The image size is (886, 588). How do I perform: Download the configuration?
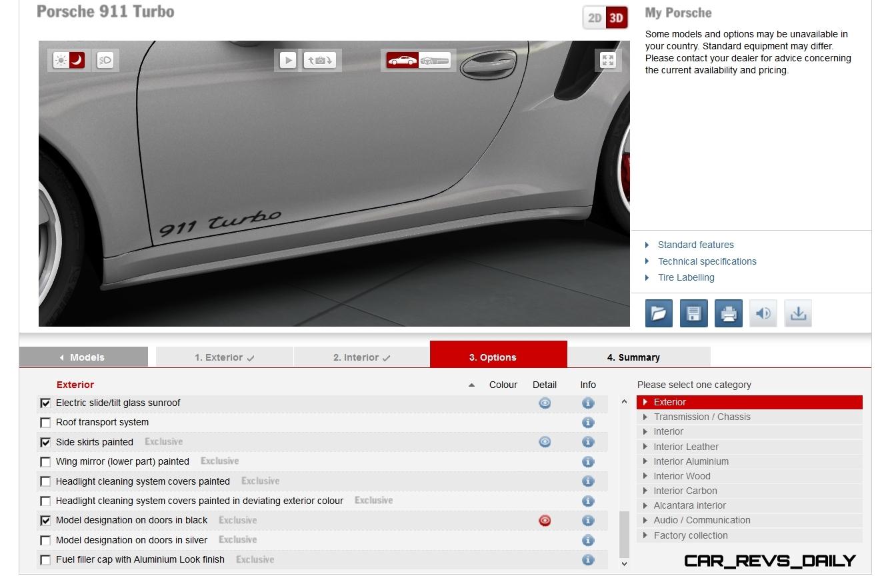point(797,313)
